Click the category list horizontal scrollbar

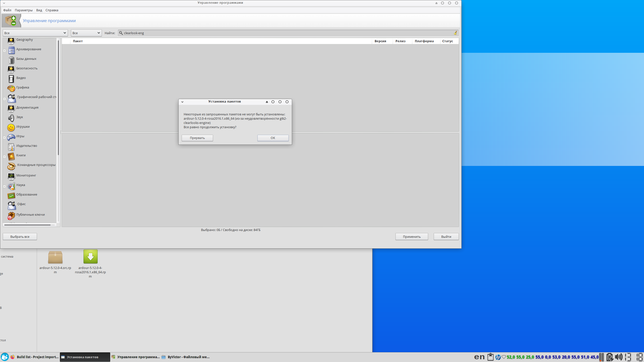pyautogui.click(x=28, y=225)
